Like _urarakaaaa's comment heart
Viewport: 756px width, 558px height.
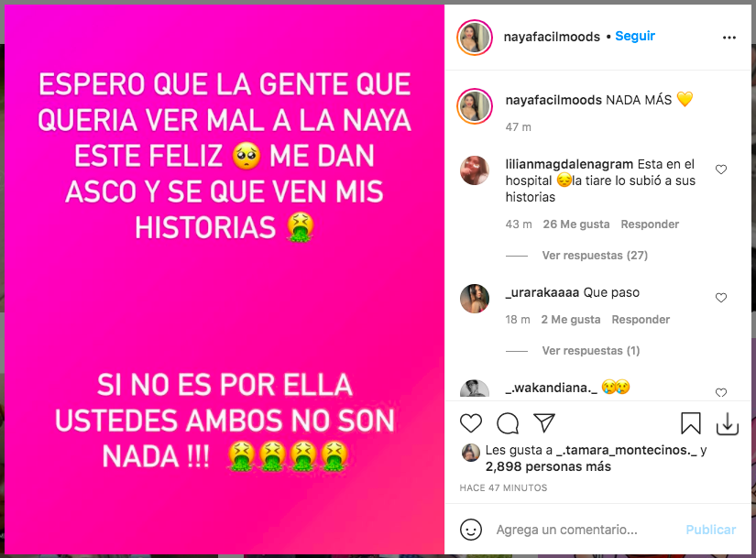point(721,298)
